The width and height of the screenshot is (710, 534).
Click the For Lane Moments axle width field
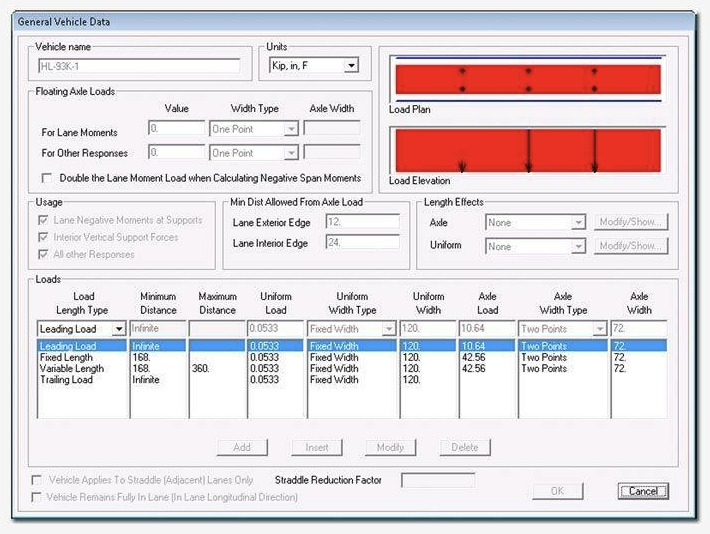point(332,129)
